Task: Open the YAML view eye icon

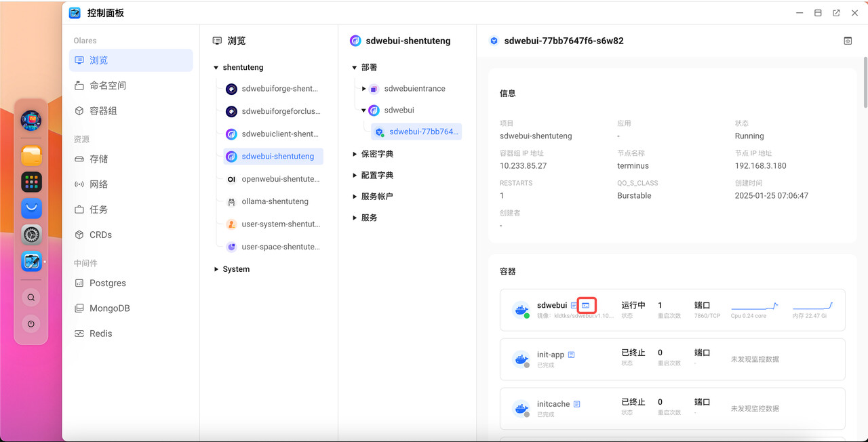Action: click(x=848, y=41)
